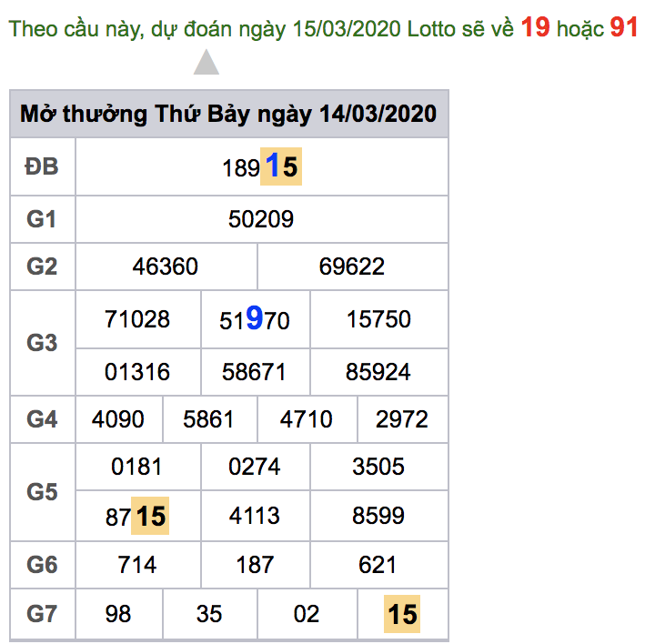Click the red number 91 in the prediction
Viewport: 655px width, 644px height.
coord(624,27)
